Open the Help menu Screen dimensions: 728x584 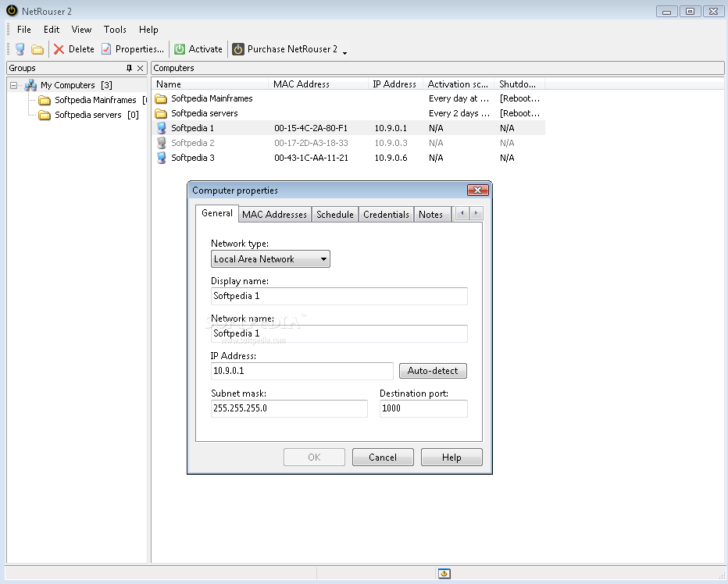tap(148, 30)
